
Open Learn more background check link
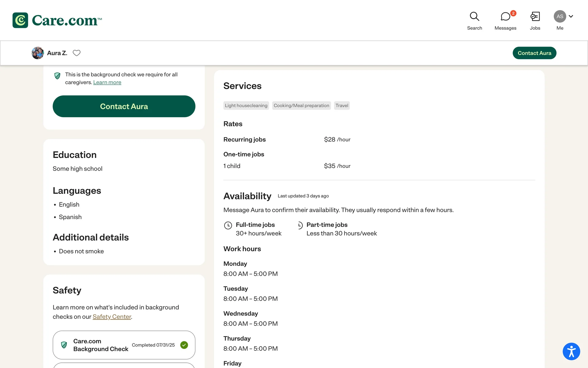pos(107,82)
